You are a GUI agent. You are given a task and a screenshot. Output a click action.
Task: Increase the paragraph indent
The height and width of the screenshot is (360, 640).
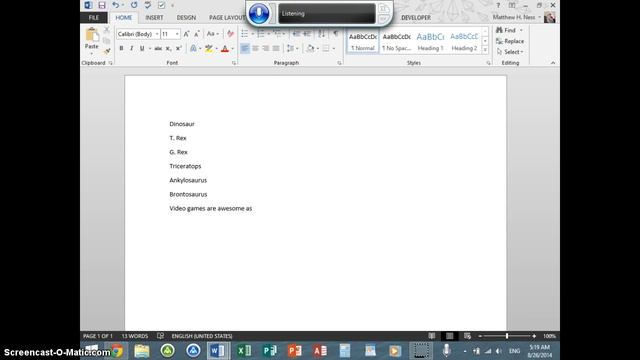pyautogui.click(x=307, y=34)
